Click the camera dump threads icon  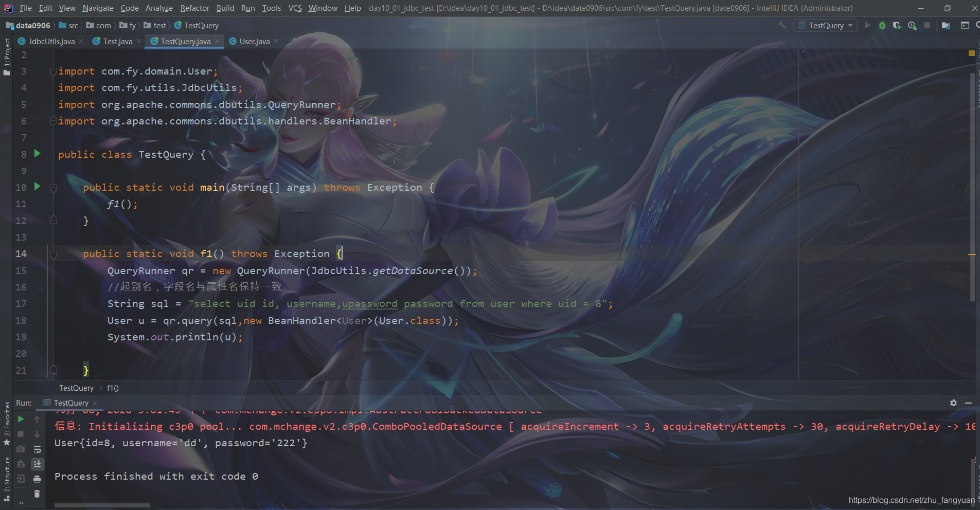point(21,449)
